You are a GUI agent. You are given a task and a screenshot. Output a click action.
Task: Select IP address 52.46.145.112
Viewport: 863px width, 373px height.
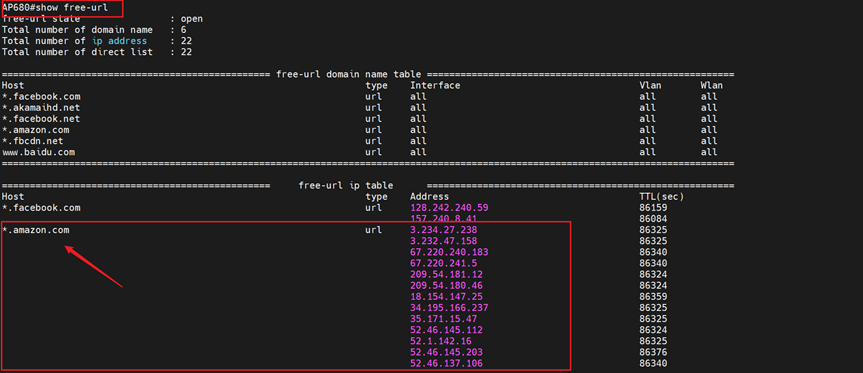pos(446,330)
